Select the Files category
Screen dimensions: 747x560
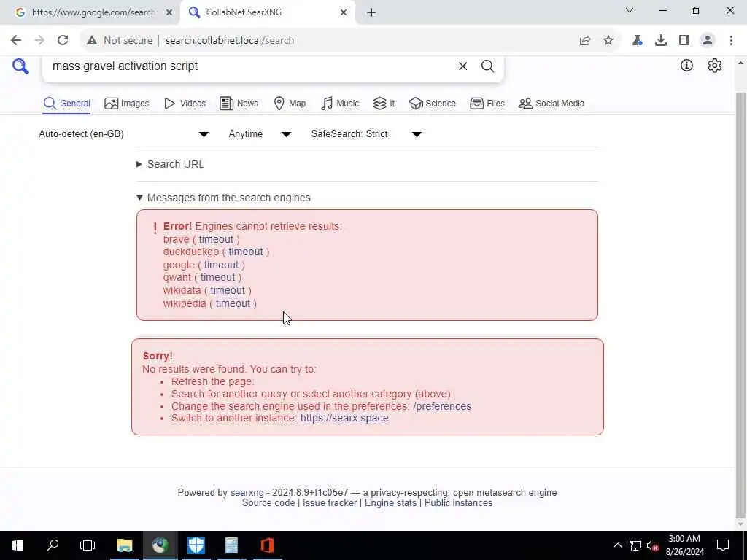pos(487,104)
